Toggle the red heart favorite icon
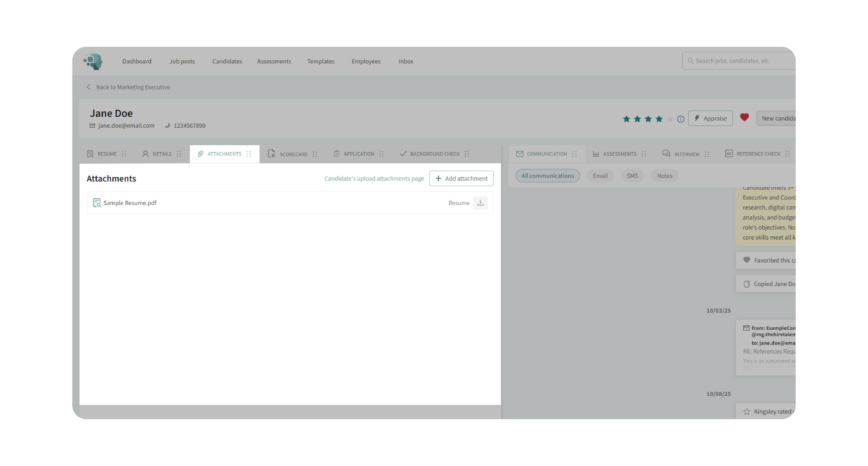 744,117
